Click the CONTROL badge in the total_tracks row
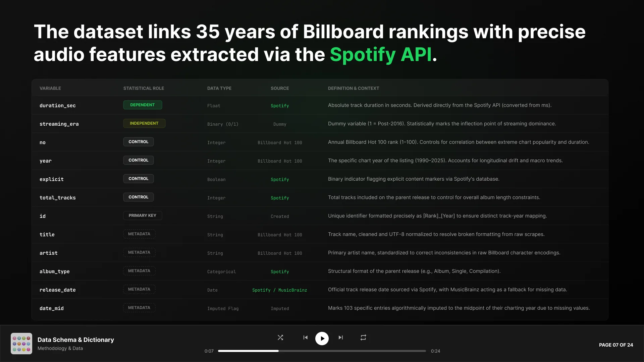This screenshot has width=644, height=362. click(x=139, y=197)
